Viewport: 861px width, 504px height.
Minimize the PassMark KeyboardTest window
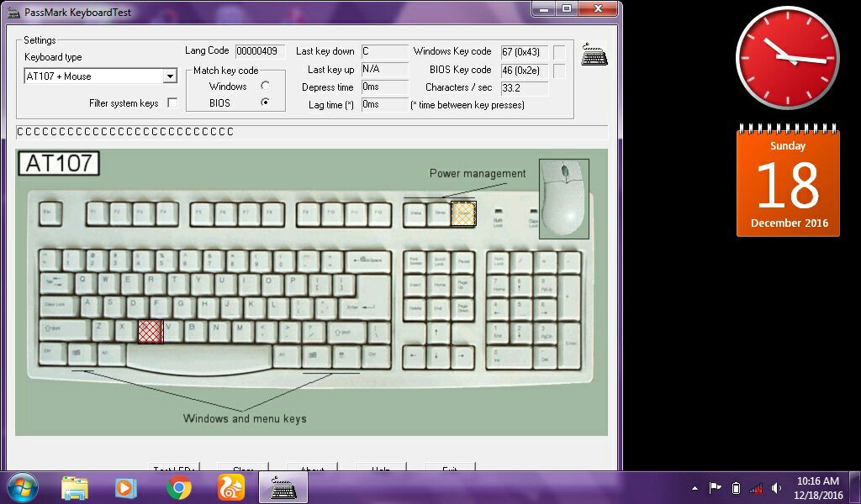click(544, 8)
